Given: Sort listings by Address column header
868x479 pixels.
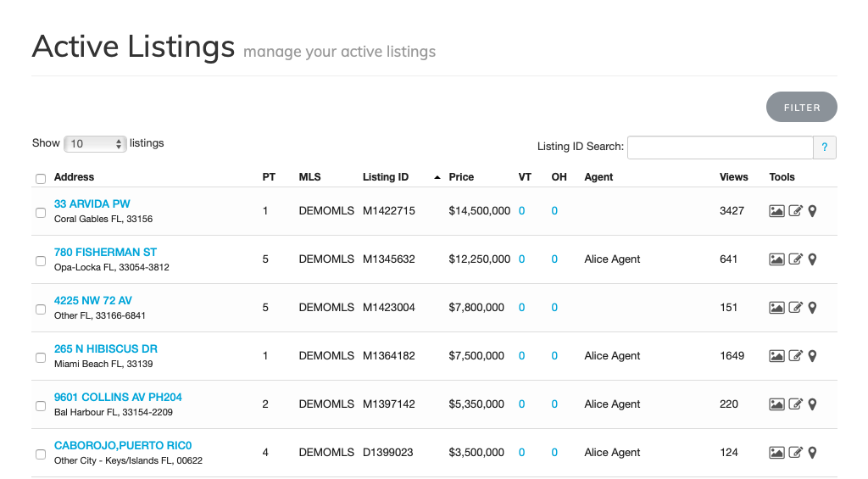Looking at the screenshot, I should [74, 177].
